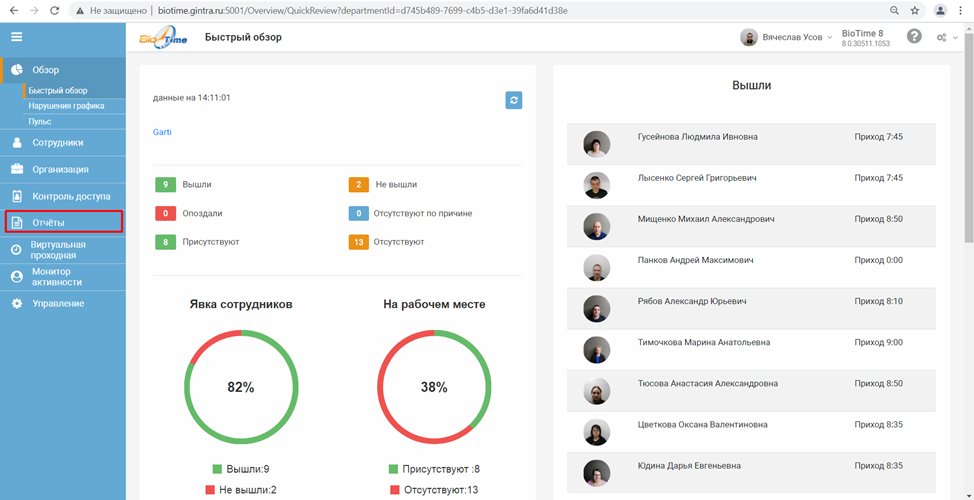Click Юдина Дарья Евгеньевна's photo
The width and height of the screenshot is (974, 500).
pos(596,473)
